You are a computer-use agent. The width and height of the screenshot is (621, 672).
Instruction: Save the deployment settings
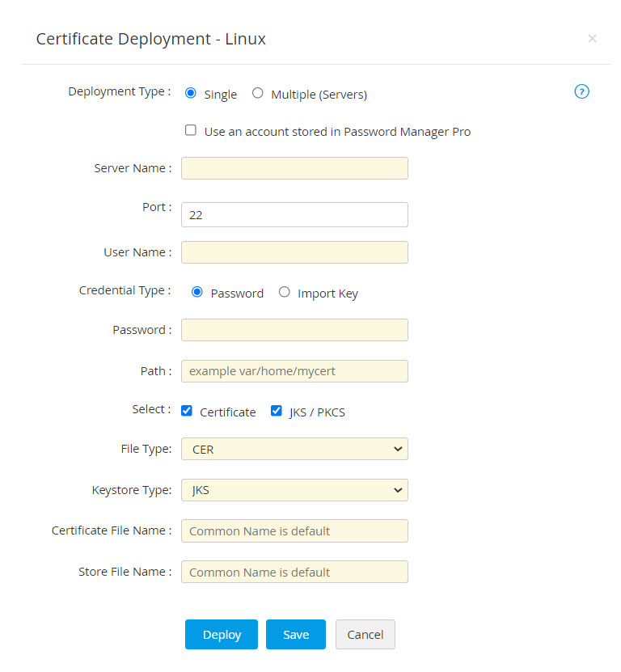click(296, 635)
